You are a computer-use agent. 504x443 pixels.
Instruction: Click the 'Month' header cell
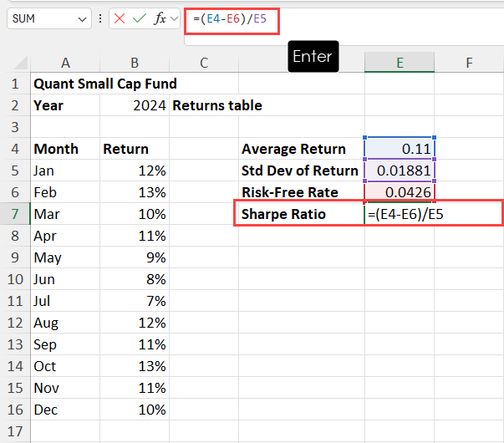tap(65, 149)
